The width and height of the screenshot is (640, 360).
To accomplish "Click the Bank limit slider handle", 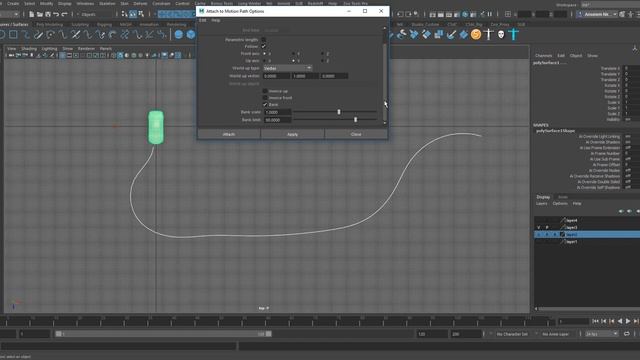I will (356, 120).
